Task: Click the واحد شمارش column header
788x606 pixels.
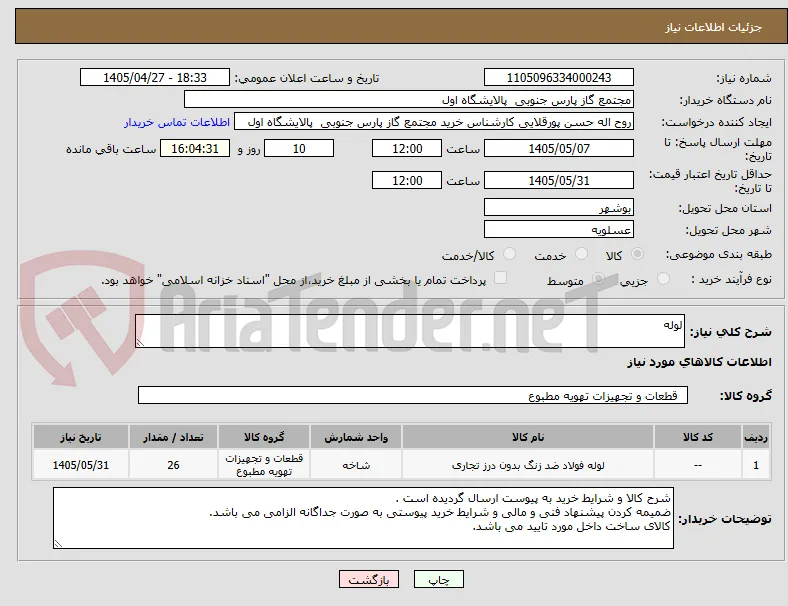Action: pyautogui.click(x=356, y=437)
